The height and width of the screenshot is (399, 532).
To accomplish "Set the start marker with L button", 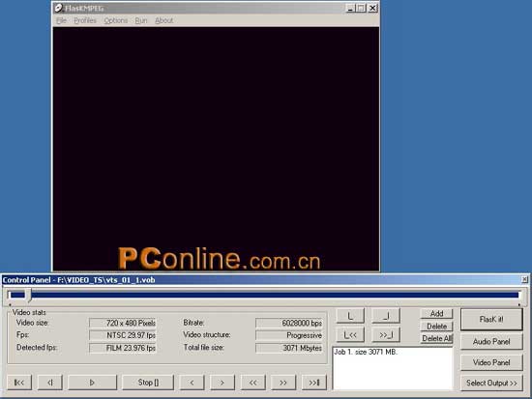I will (x=350, y=316).
